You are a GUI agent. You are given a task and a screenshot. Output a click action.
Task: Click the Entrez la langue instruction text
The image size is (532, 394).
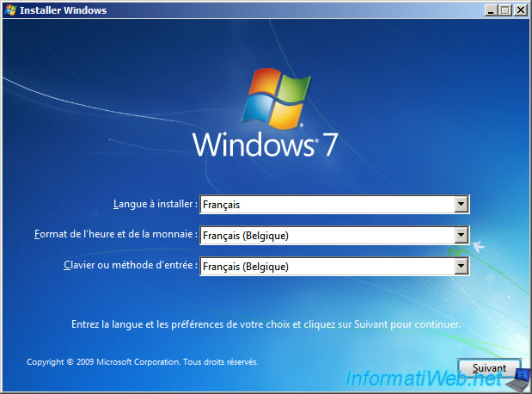pos(266,324)
